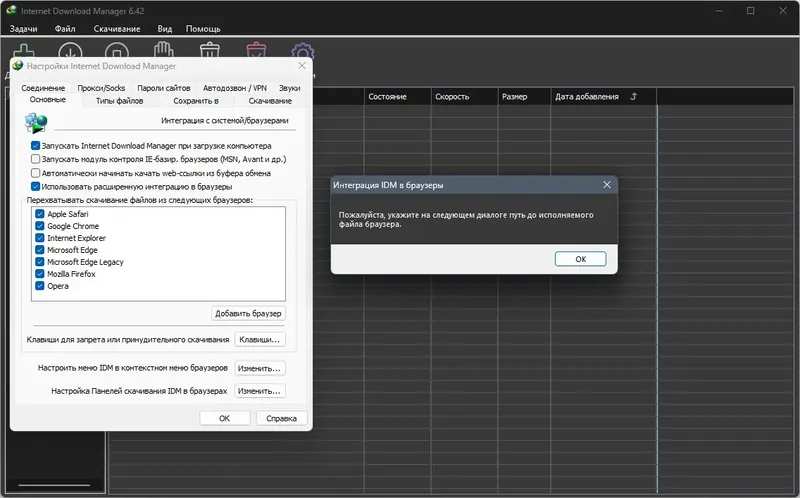
Task: Click the IDM globe icon in the settings title bar
Action: tap(18, 66)
